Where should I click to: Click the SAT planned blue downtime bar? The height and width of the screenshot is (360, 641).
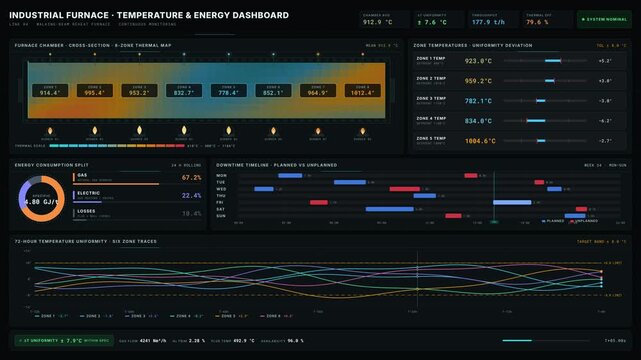pyautogui.click(x=390, y=209)
